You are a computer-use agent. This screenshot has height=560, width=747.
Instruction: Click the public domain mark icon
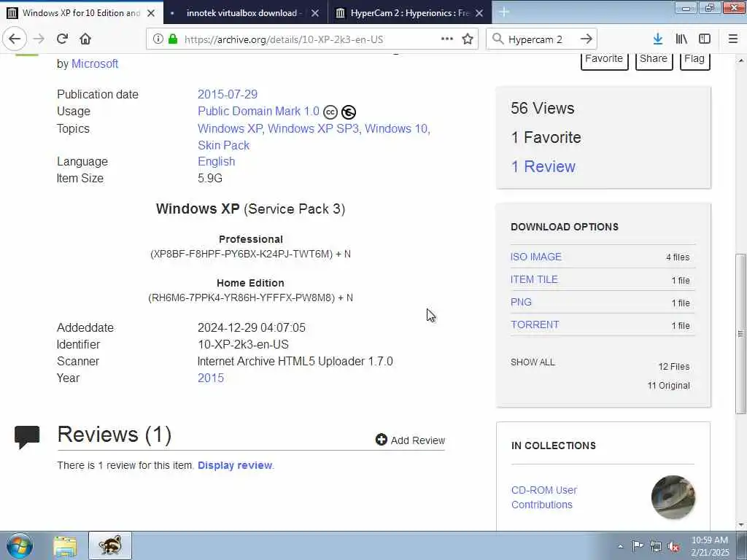pos(349,112)
